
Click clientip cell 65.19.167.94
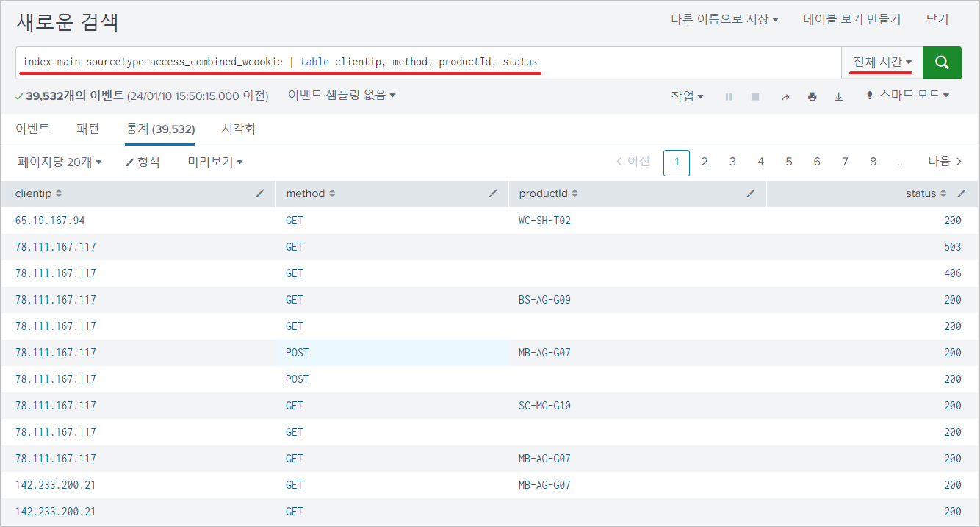tap(50, 221)
